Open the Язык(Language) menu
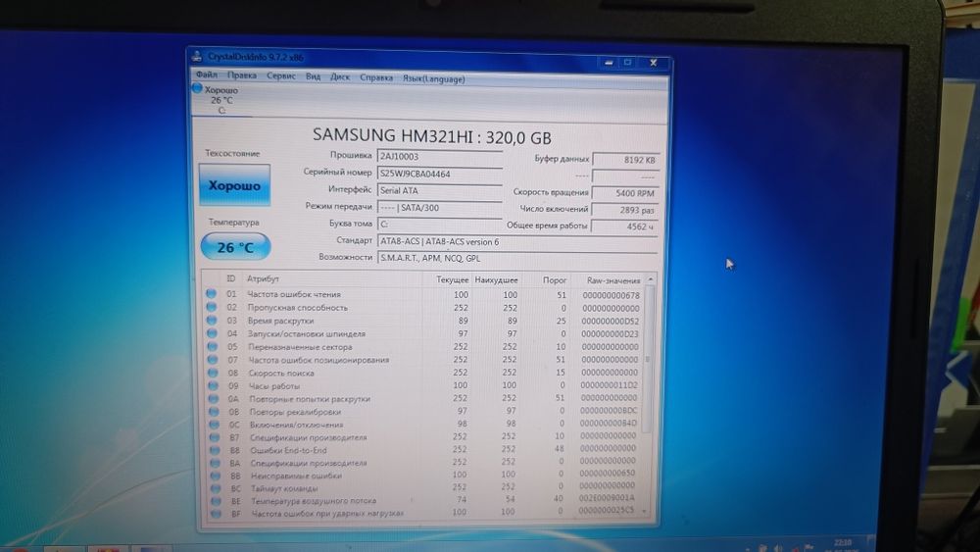This screenshot has width=980, height=552. (x=434, y=76)
